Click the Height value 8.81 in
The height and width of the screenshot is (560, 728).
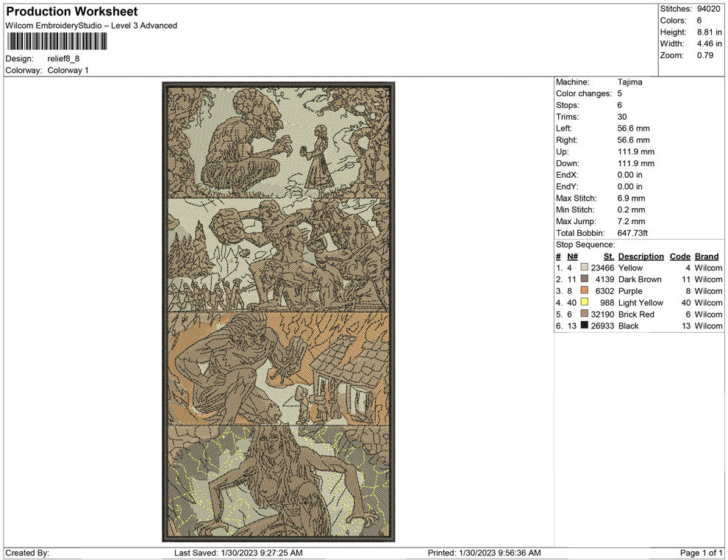tap(710, 32)
